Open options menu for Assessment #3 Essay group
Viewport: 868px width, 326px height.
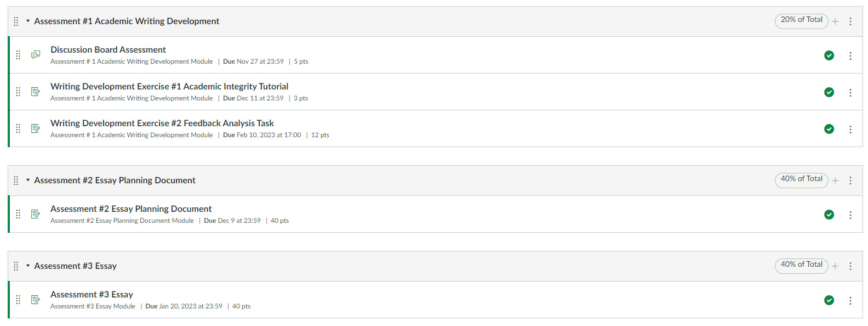click(850, 266)
